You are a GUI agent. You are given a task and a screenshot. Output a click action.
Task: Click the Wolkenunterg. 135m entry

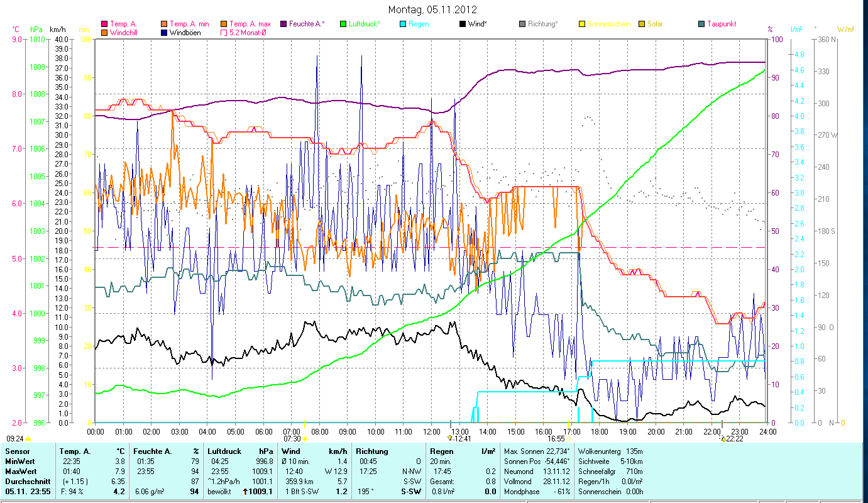(x=610, y=451)
